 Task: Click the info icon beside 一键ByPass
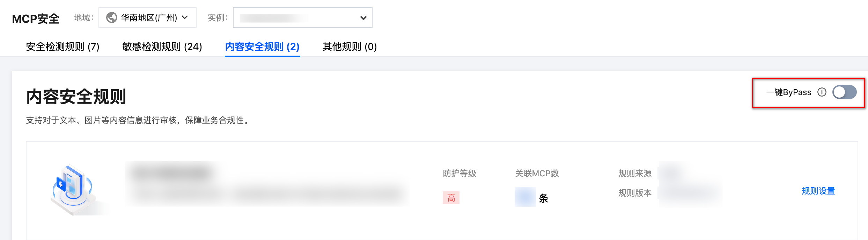coord(822,92)
